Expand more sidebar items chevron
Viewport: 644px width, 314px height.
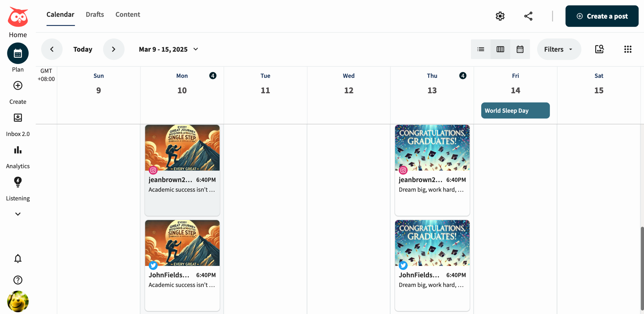[x=18, y=214]
